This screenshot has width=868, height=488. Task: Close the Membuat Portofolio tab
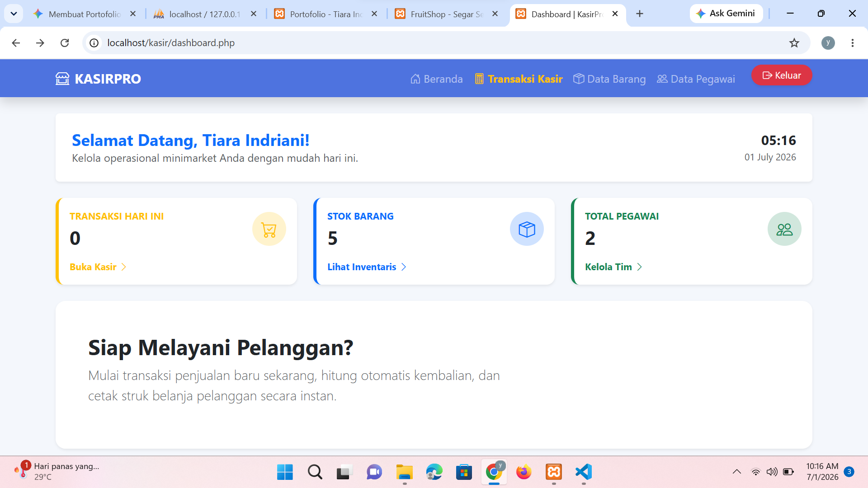[x=133, y=14]
